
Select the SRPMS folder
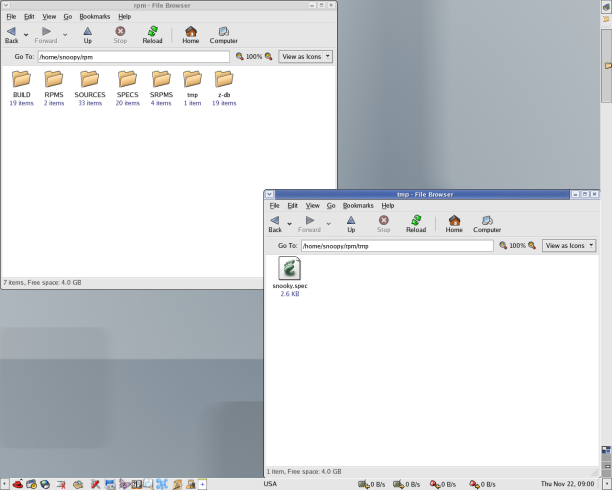161,79
